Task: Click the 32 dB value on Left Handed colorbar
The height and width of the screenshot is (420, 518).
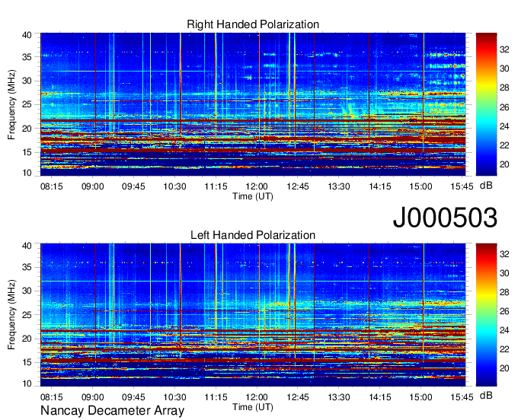Action: point(504,254)
